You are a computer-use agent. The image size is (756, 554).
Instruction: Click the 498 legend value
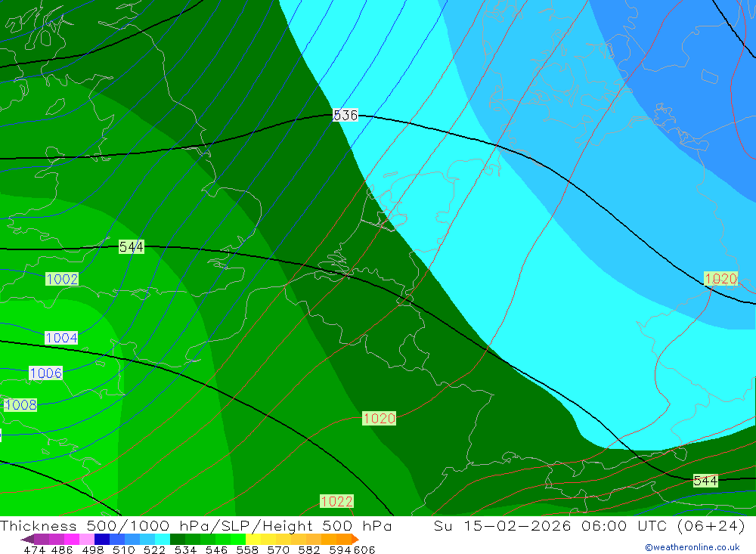pos(92,549)
